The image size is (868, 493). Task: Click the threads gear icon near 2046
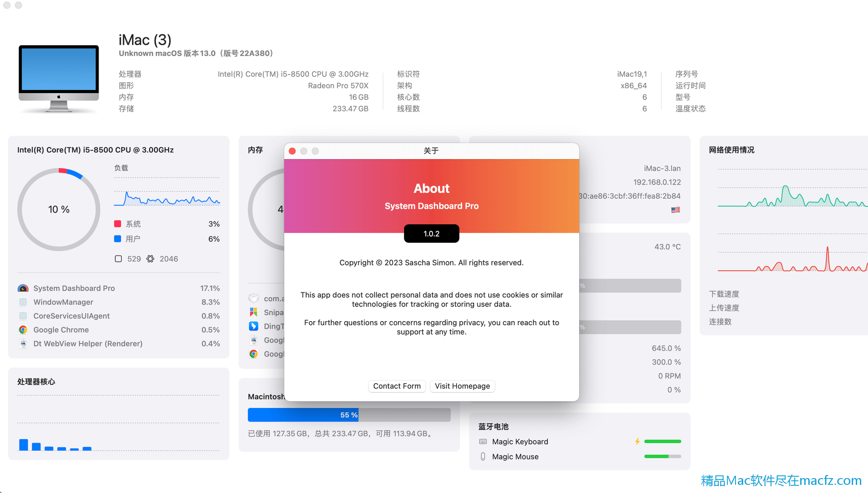pyautogui.click(x=150, y=259)
